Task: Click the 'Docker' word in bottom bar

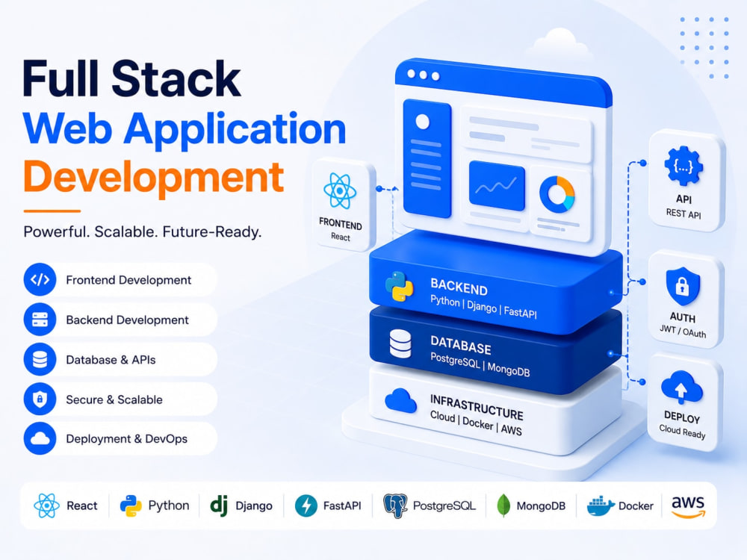Action: pos(636,505)
